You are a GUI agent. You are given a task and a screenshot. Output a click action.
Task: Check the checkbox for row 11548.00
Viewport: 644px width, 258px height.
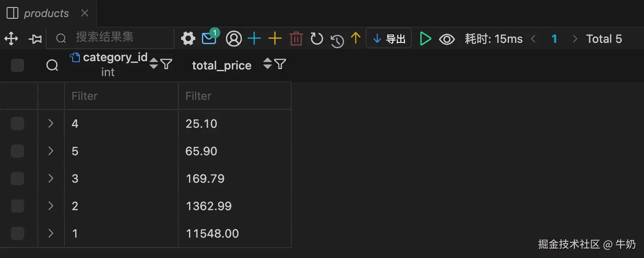coord(17,233)
